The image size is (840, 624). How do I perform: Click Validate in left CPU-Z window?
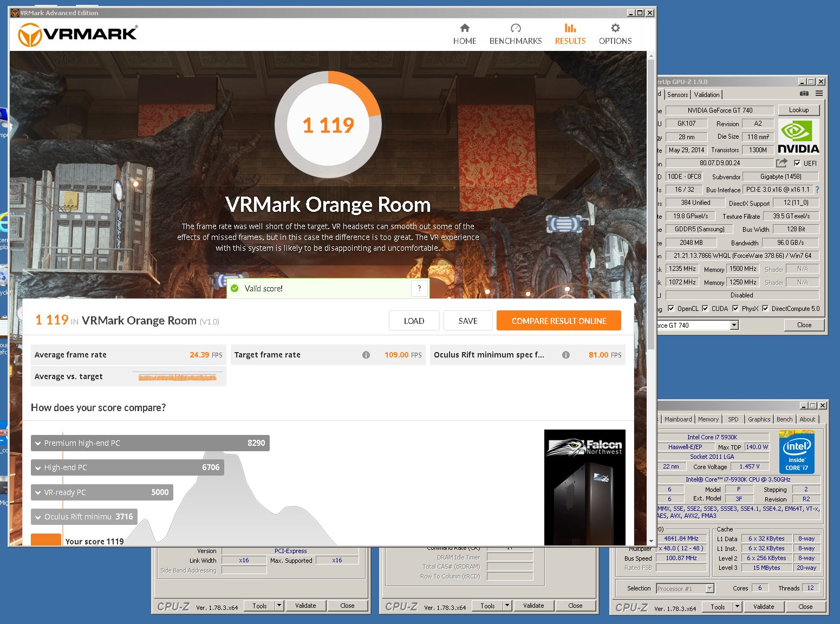[305, 606]
